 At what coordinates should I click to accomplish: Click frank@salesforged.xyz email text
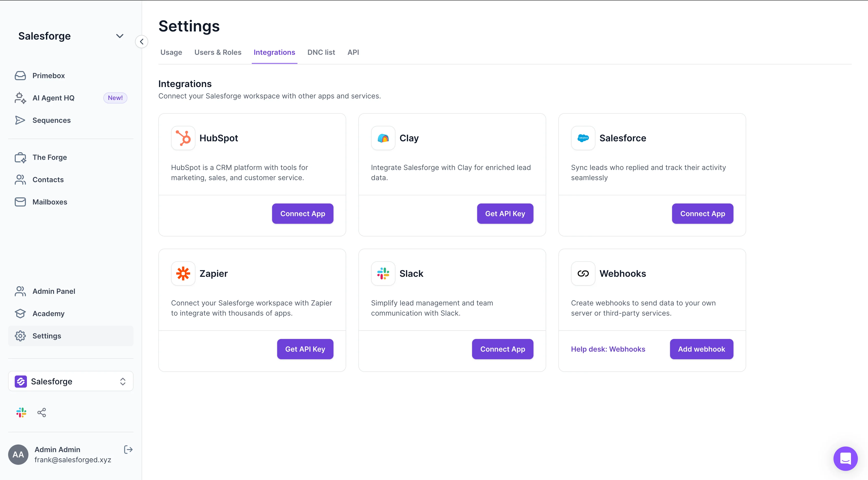point(73,459)
